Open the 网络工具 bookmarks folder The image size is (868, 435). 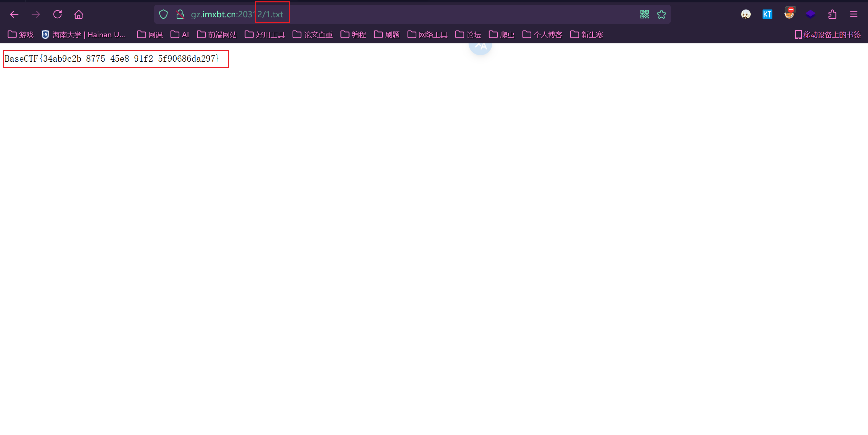427,34
